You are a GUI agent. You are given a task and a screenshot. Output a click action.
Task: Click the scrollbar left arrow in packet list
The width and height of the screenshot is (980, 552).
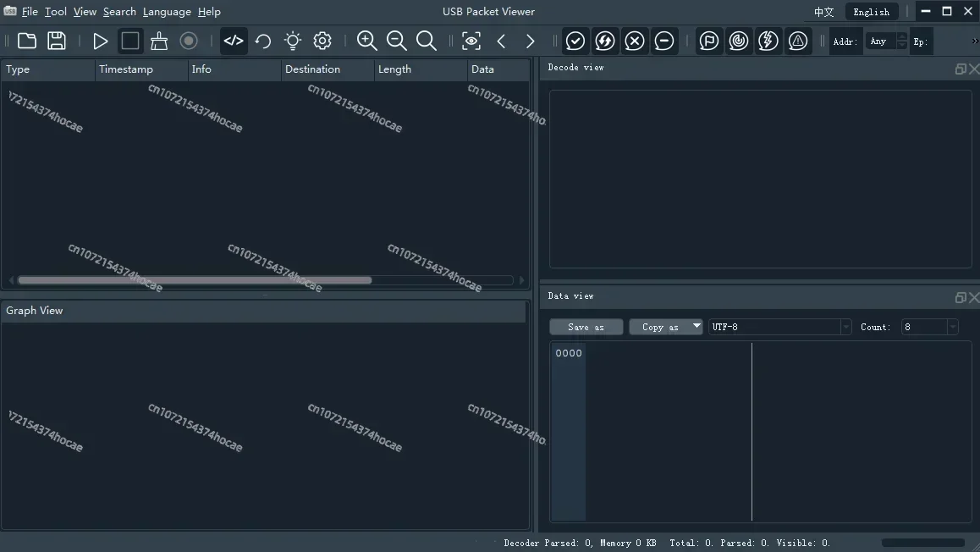11,280
